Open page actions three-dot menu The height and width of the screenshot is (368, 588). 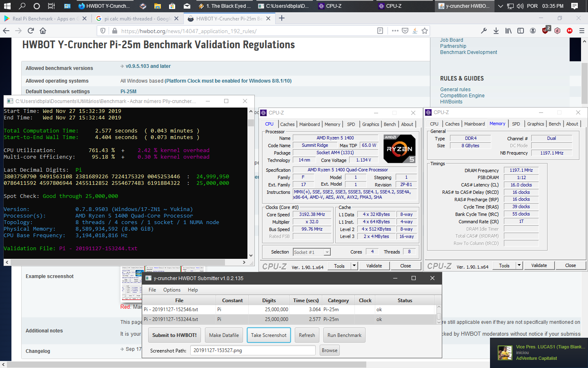point(395,31)
